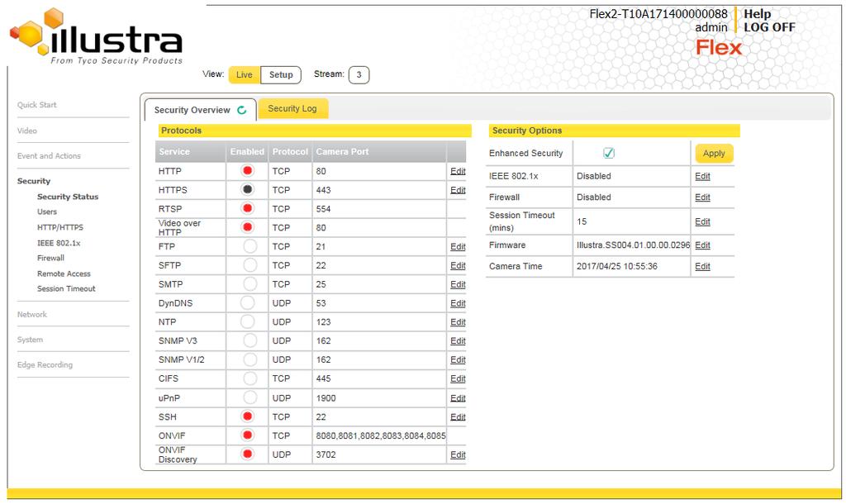The height and width of the screenshot is (504, 846).
Task: Toggle the SNMP V1/2 enabled indicator
Action: [250, 359]
